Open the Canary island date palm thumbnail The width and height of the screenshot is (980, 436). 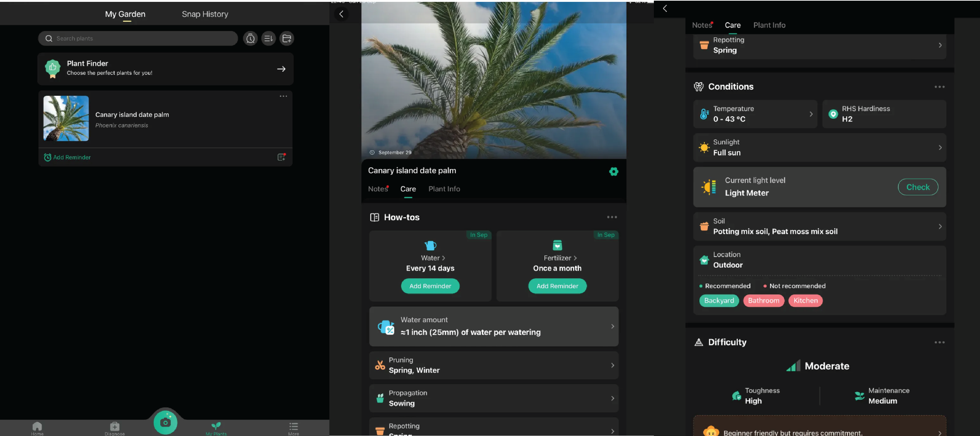pos(66,118)
